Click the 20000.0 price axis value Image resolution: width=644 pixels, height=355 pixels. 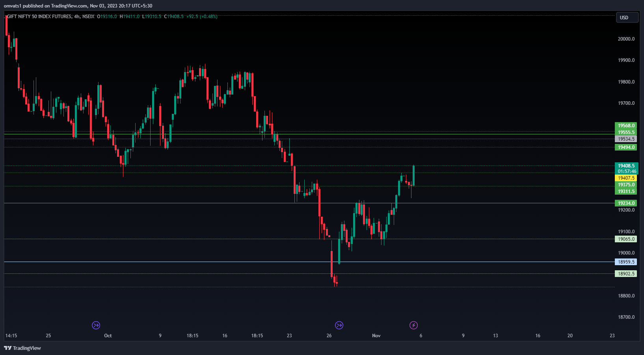click(x=626, y=39)
